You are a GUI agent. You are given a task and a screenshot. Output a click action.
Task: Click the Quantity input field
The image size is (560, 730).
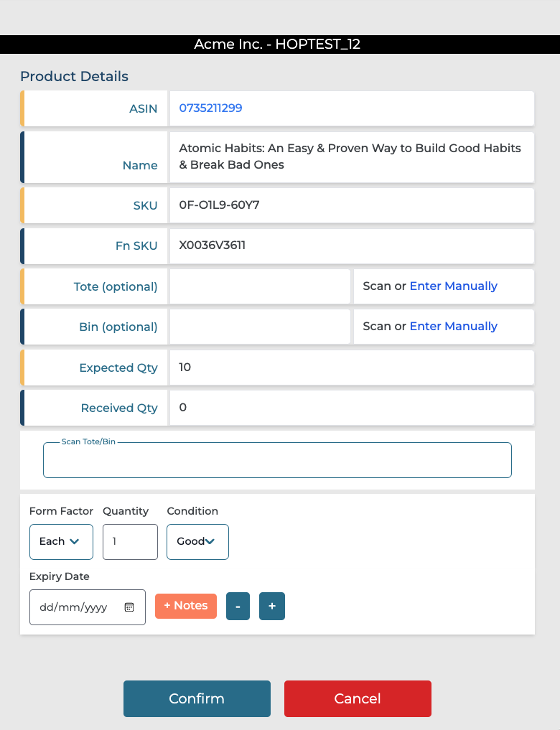130,541
